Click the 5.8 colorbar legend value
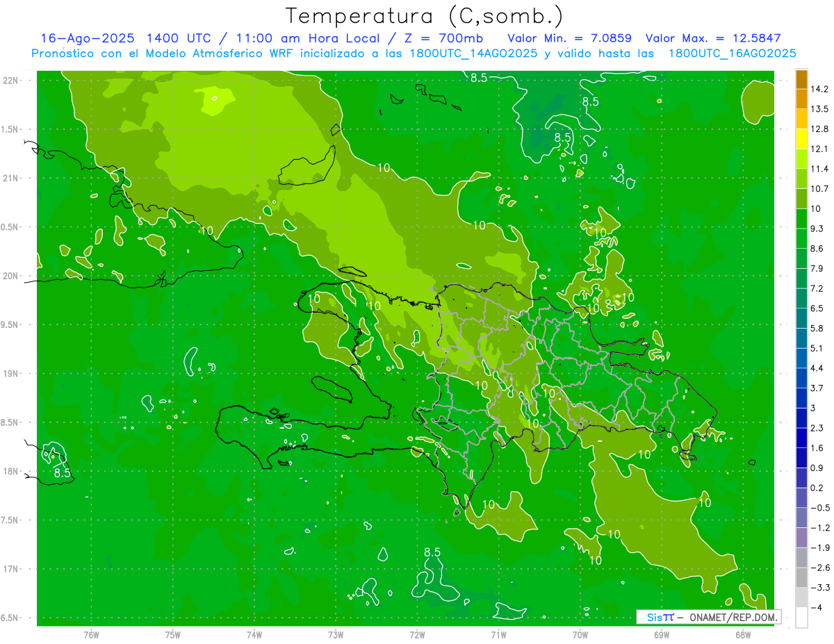The width and height of the screenshot is (834, 644). coord(818,329)
